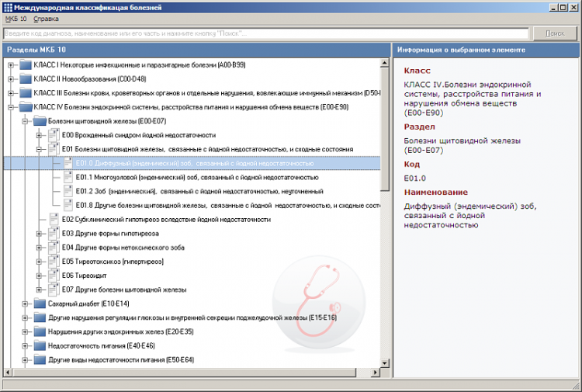Expand E03 Другие формы гипотиреоза
The width and height of the screenshot is (582, 392).
39,234
